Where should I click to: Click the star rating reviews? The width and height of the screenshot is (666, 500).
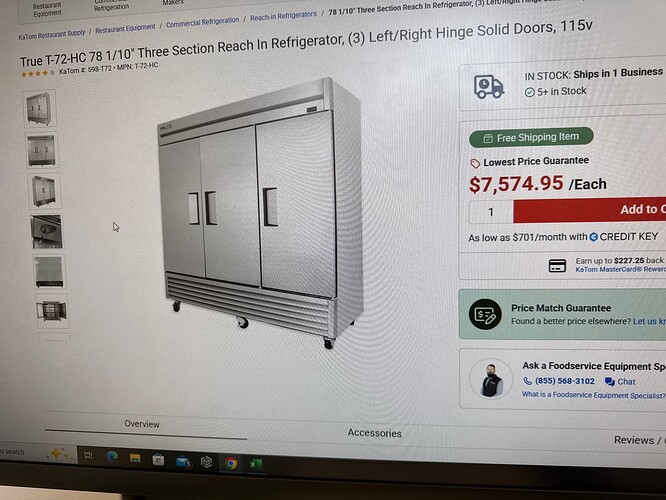[38, 73]
